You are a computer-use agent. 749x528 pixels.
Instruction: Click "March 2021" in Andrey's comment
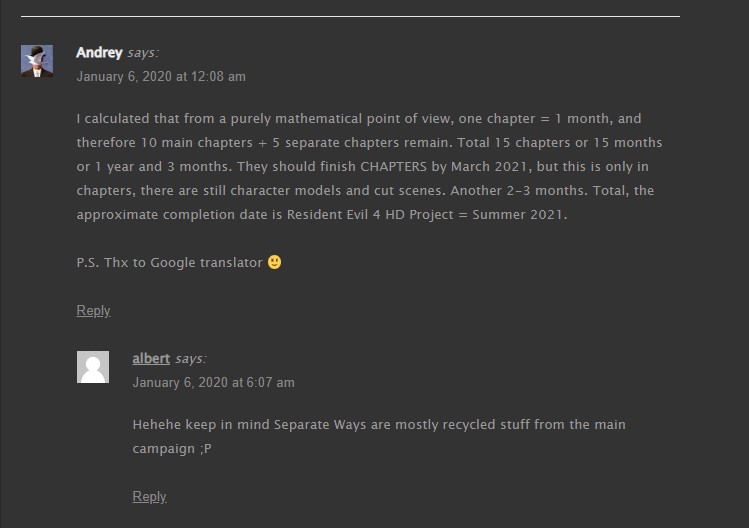489,166
